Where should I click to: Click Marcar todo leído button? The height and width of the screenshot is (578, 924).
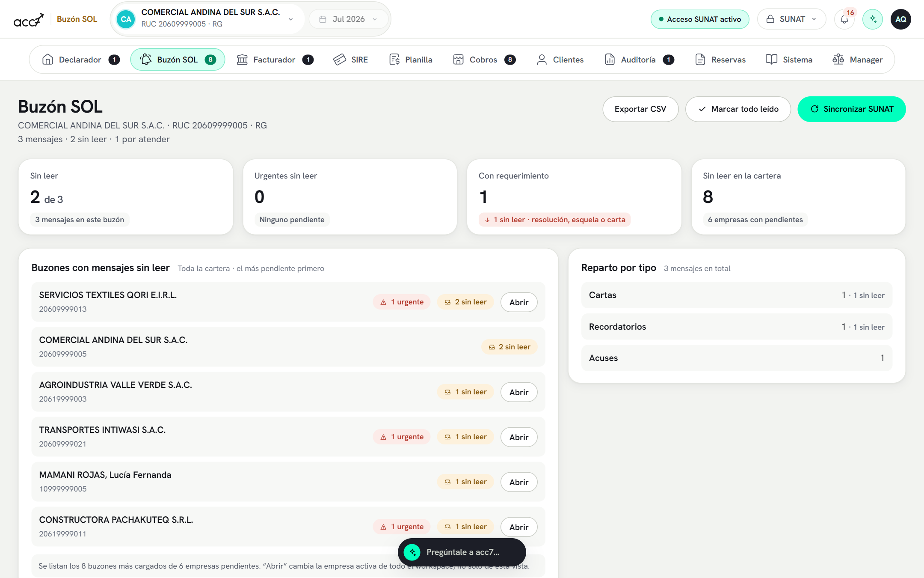tap(738, 109)
